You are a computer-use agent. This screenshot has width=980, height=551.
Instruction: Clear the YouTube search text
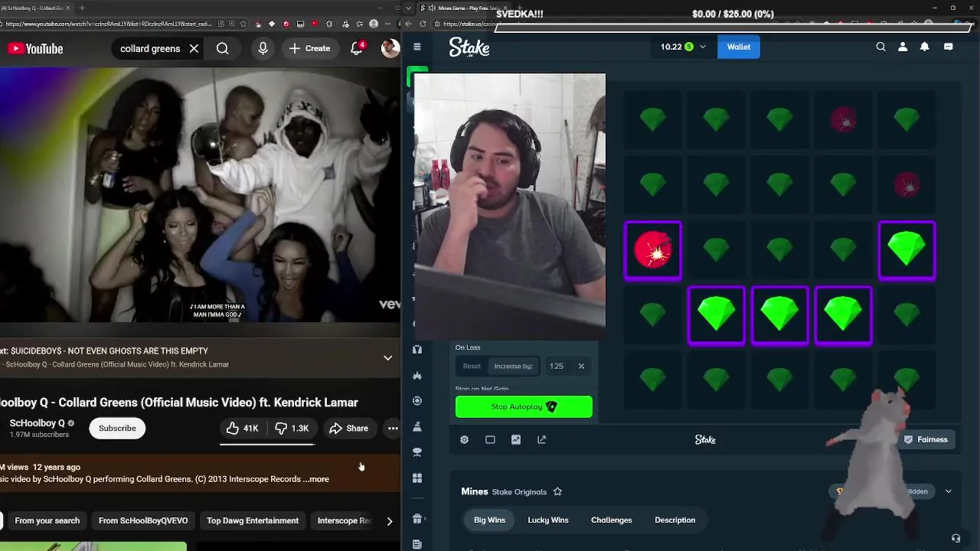(194, 48)
